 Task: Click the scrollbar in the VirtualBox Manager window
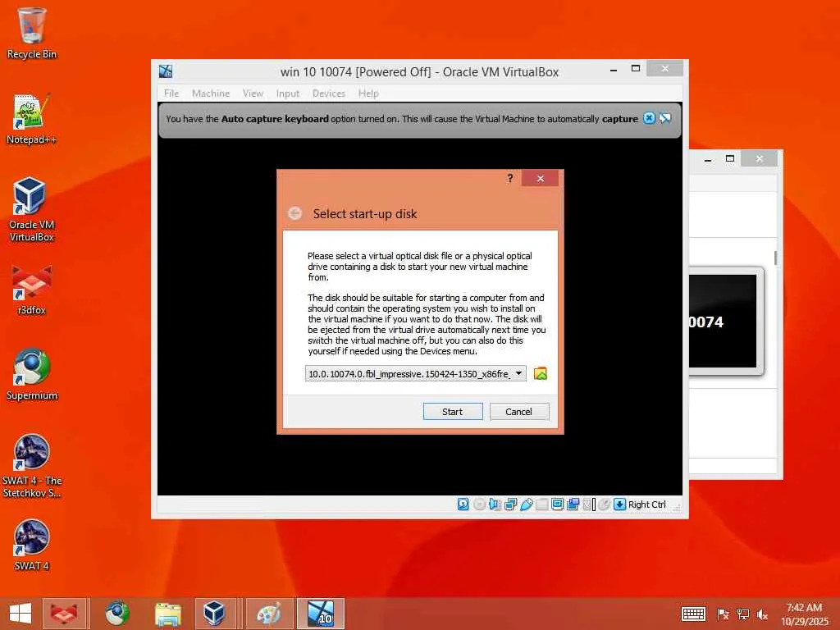tap(776, 258)
